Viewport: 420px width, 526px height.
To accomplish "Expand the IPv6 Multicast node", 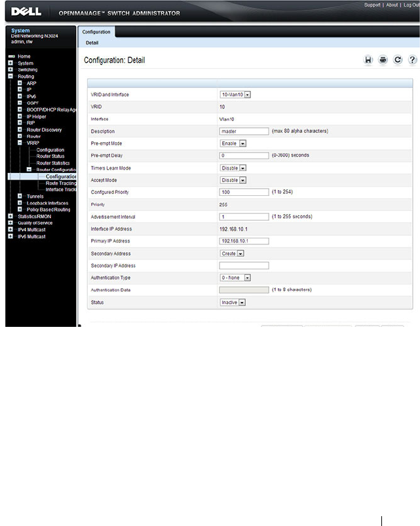I will click(10, 236).
